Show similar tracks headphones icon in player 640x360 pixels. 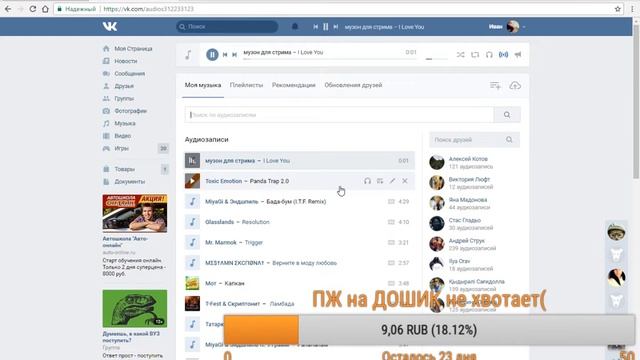tap(489, 54)
